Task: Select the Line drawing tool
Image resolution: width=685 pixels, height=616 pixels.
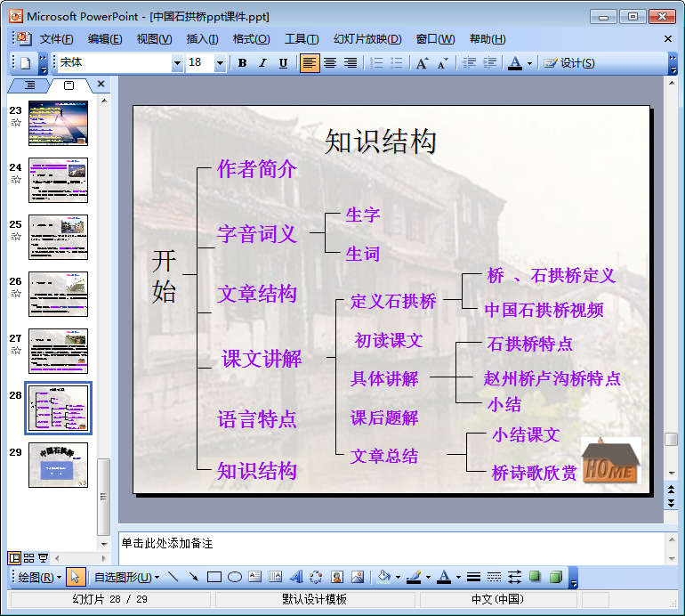Action: click(173, 577)
